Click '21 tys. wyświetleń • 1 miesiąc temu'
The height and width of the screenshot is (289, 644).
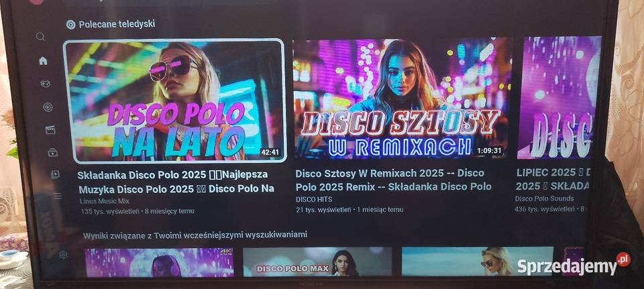350,210
